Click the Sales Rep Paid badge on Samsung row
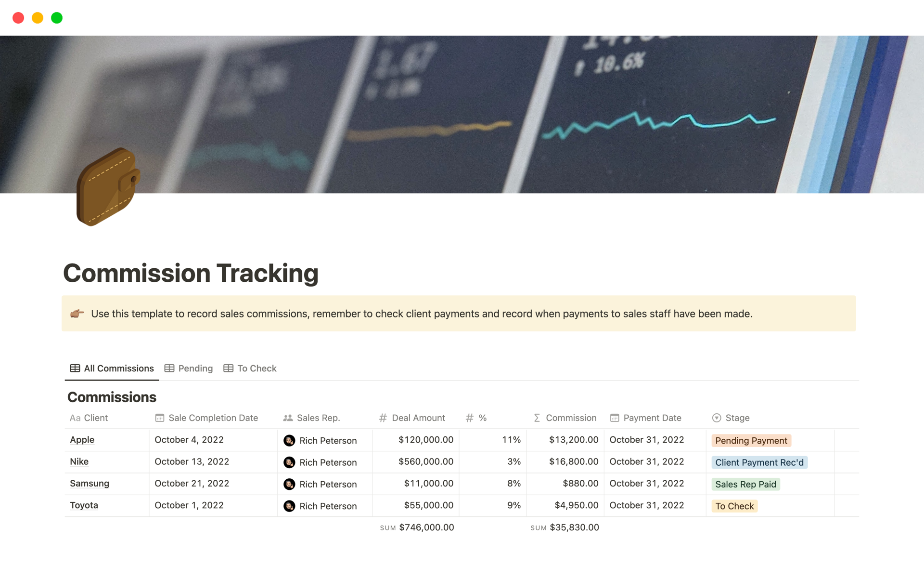 click(x=746, y=484)
